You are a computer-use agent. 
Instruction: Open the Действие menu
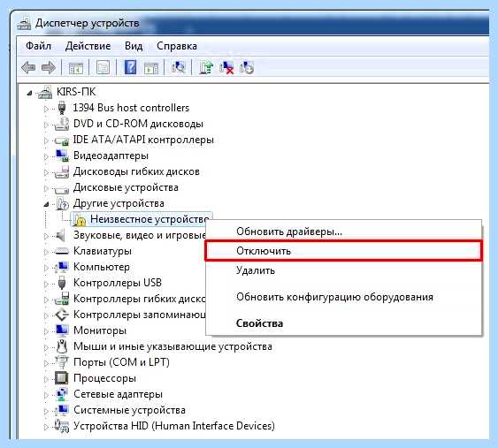(x=88, y=46)
